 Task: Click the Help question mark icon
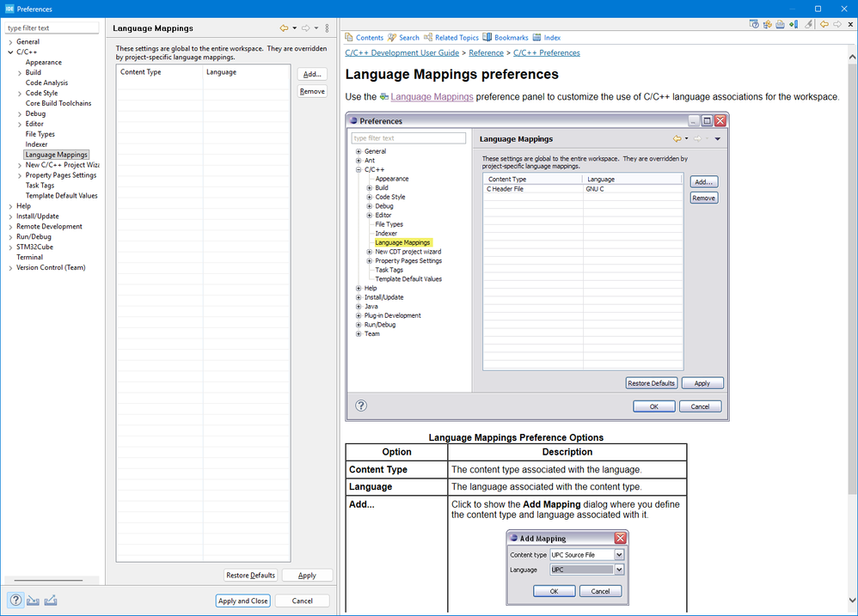click(15, 601)
